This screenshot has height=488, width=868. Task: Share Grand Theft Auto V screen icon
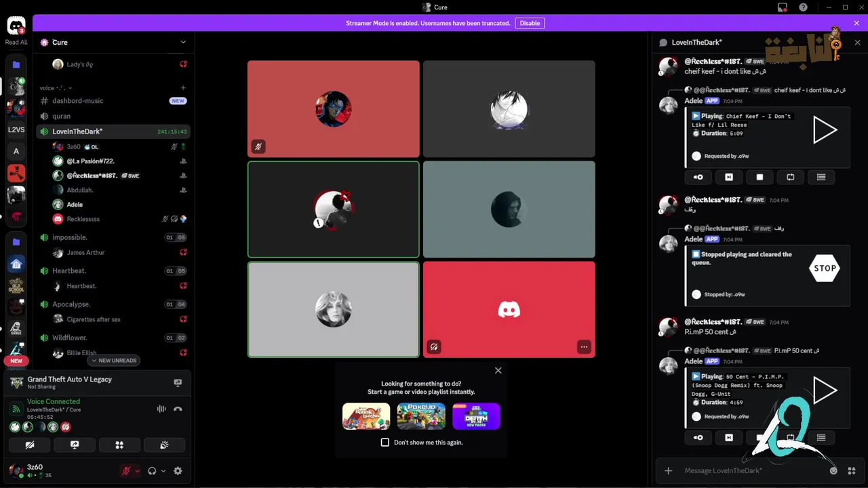tap(178, 383)
